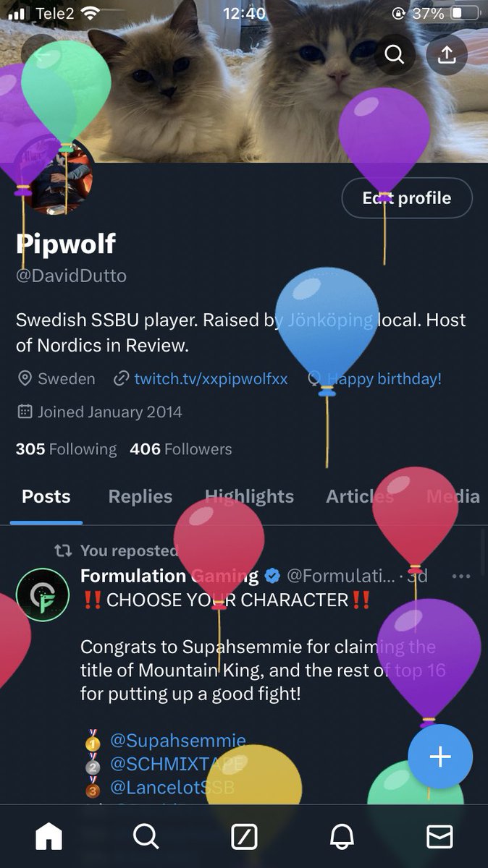Open the twitch.tv/xxpipwolfxx link
This screenshot has height=868, width=488.
pos(211,378)
